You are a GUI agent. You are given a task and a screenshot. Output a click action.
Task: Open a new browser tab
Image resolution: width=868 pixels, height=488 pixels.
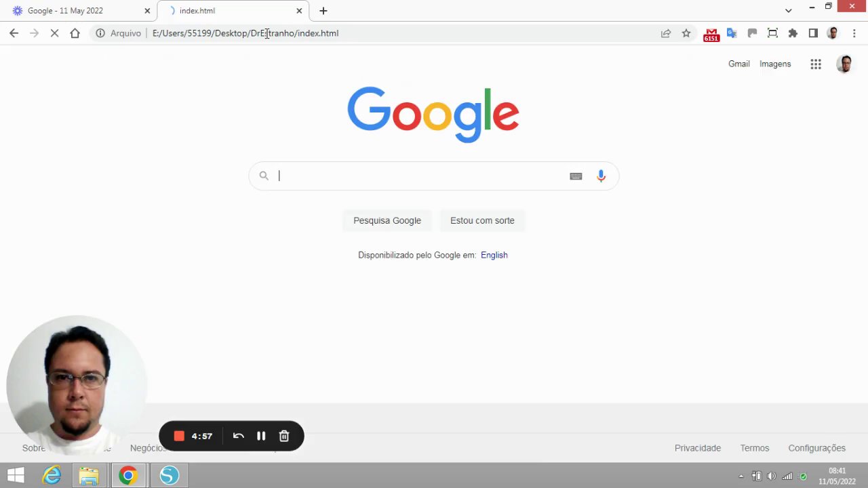point(323,11)
